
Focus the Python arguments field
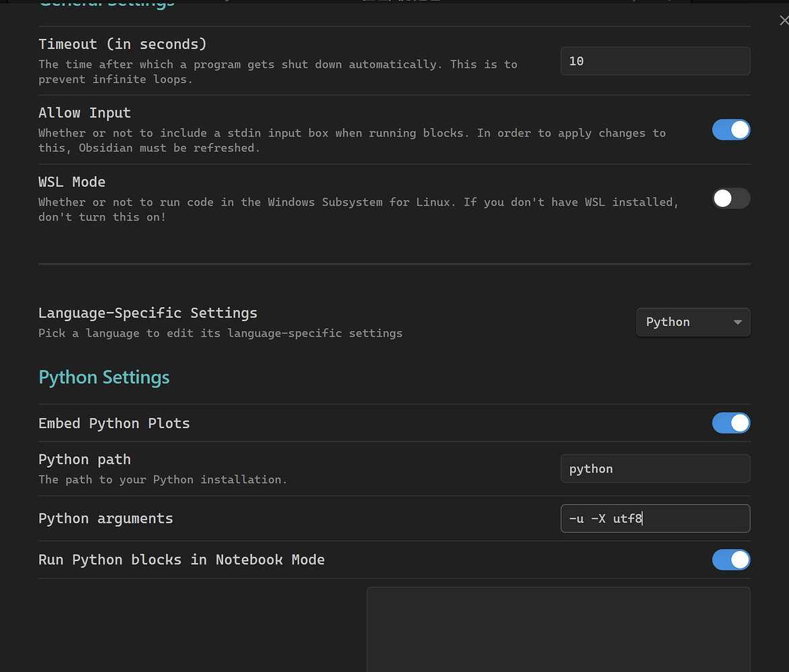[x=655, y=519]
